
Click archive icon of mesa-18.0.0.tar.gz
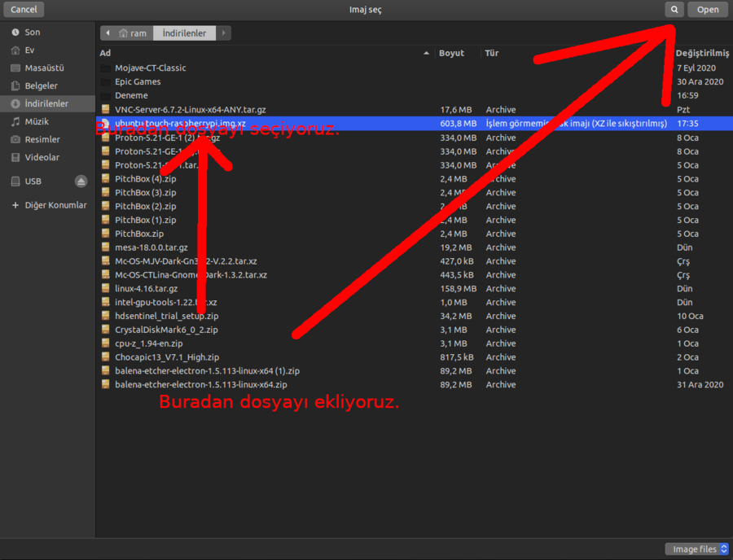pyautogui.click(x=106, y=247)
